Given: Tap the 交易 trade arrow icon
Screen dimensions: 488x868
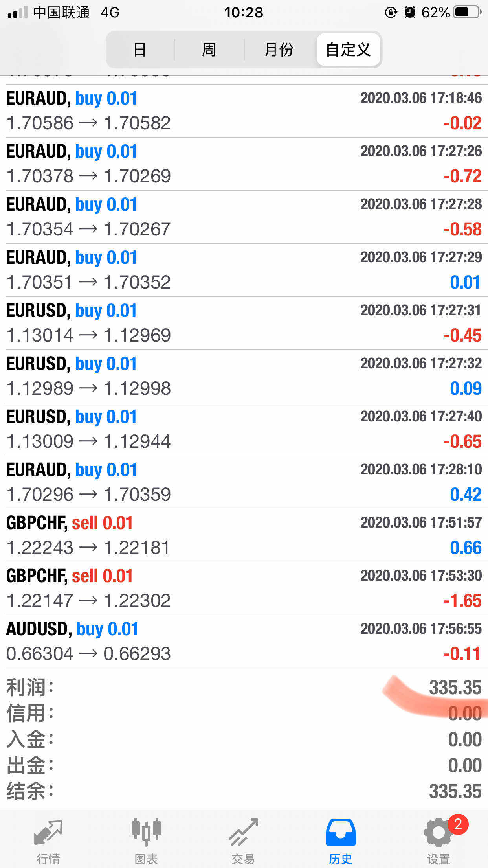Looking at the screenshot, I should point(243,833).
